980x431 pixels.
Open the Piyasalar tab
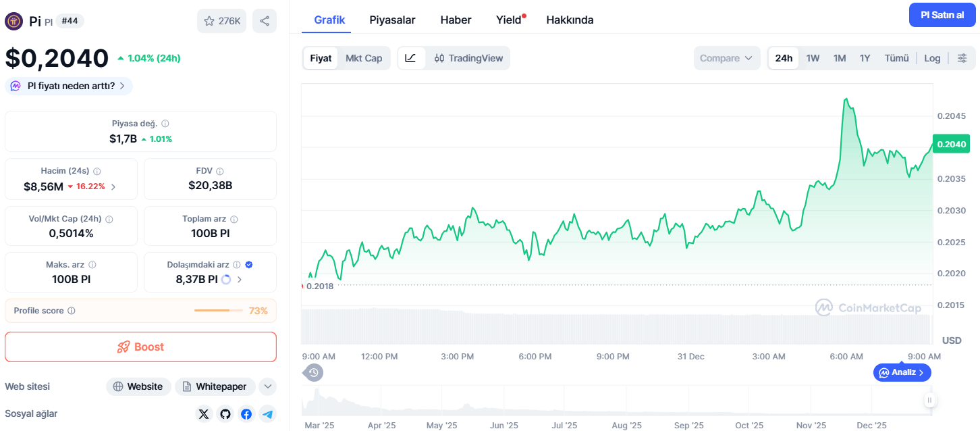click(392, 20)
